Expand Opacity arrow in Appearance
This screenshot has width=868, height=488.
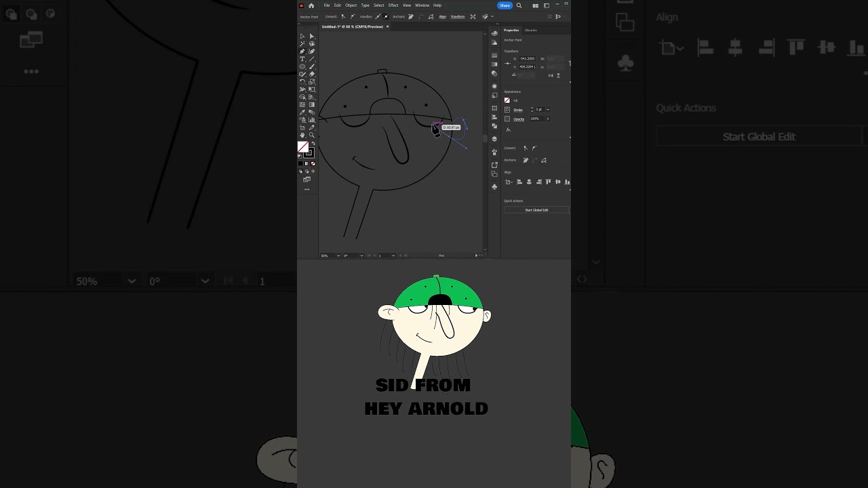[548, 119]
